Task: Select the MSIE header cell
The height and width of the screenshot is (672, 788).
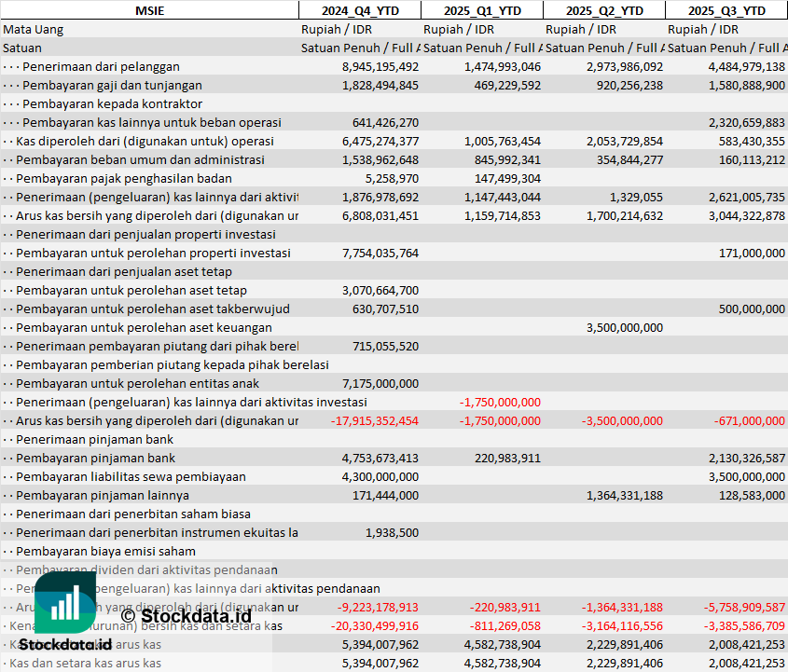Action: 149,10
